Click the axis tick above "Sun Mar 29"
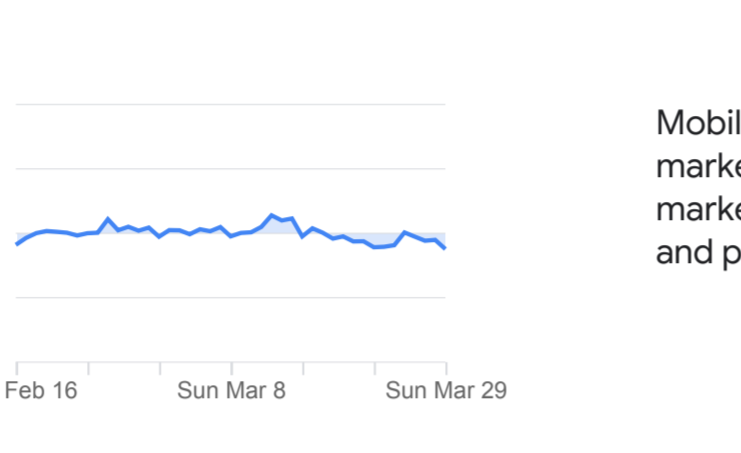 tap(446, 368)
